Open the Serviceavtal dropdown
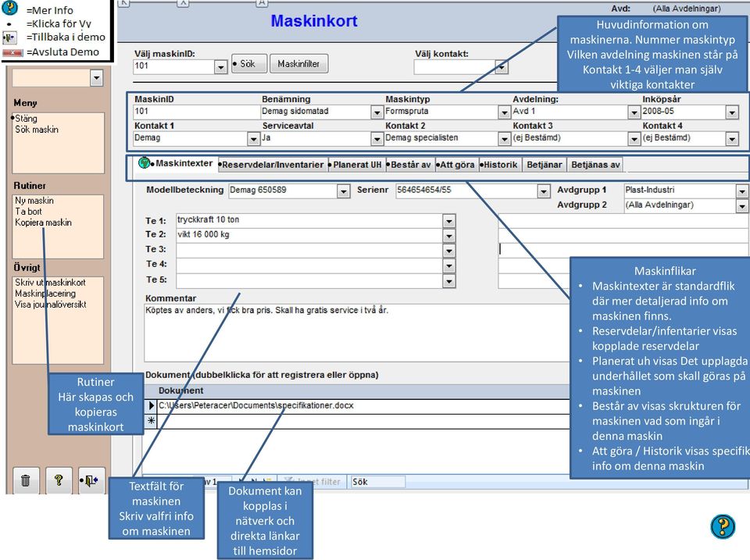750x560 pixels. click(x=377, y=139)
